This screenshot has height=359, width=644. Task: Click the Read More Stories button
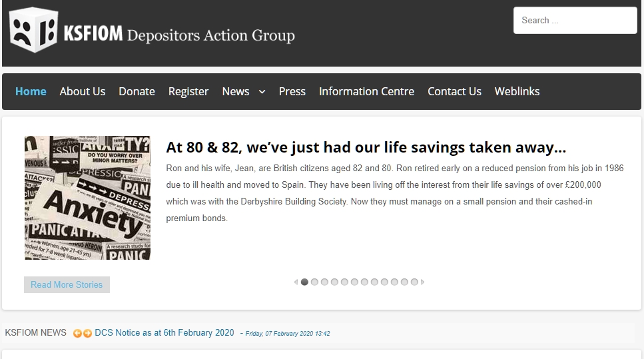67,284
